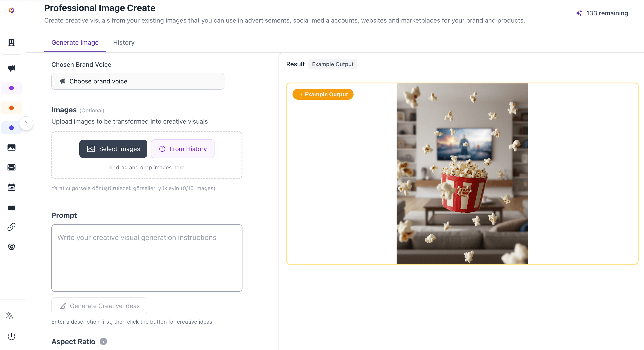Open the megaphone icon in sidebar
Screen dimensions: 644x350
pyautogui.click(x=11, y=68)
